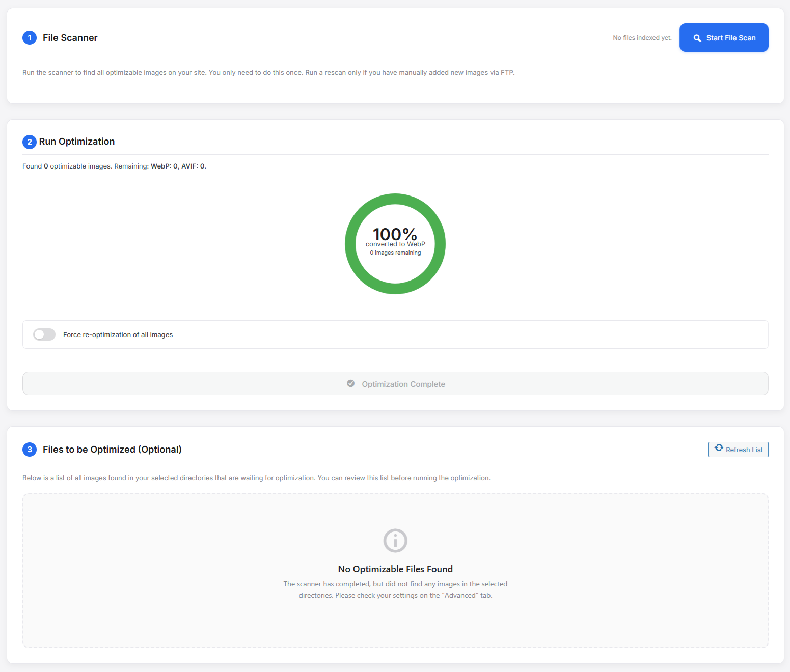Click the info icon in the empty files panel

tap(395, 541)
